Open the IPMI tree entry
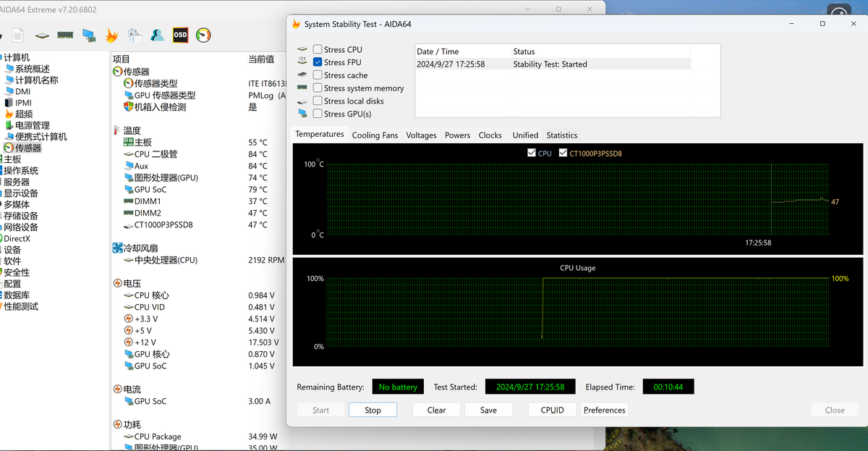 [x=24, y=103]
